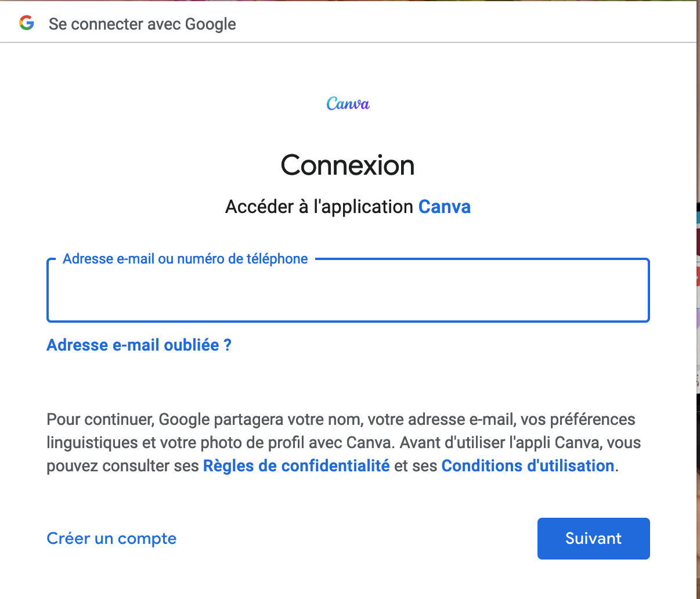700x599 pixels.
Task: Select Créer un compte
Action: (111, 539)
